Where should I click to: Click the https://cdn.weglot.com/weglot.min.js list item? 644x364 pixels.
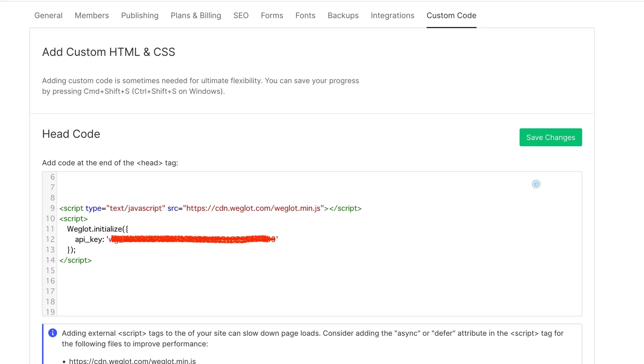[132, 361]
